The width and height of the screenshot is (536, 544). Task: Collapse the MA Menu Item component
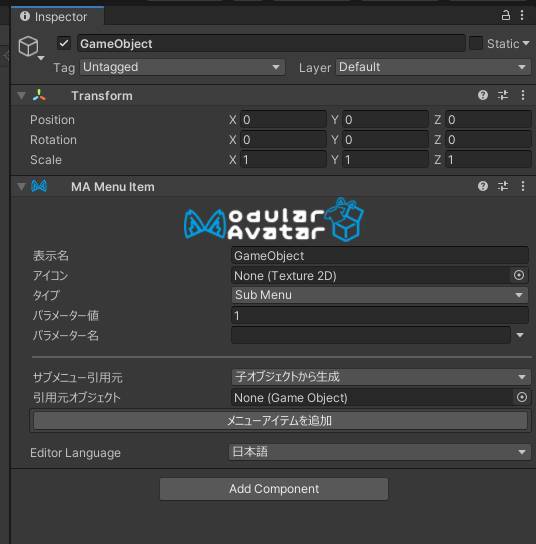coord(21,187)
